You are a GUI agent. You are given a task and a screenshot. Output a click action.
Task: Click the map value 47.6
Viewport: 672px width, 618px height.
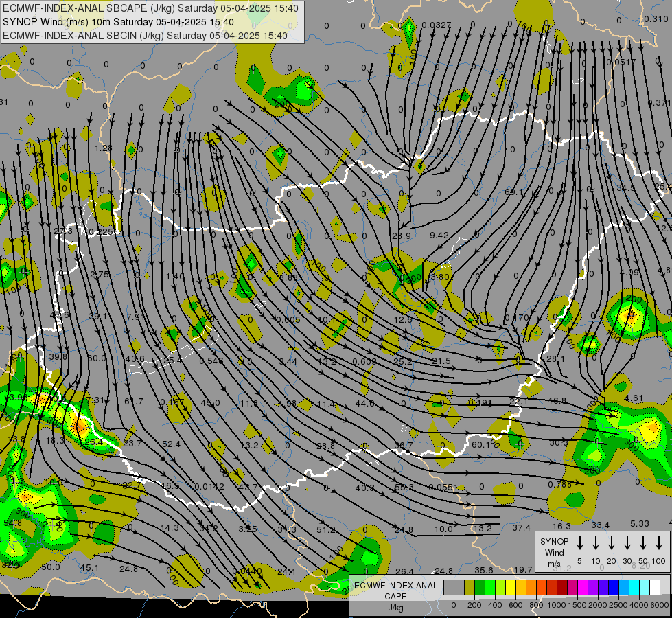click(x=59, y=314)
